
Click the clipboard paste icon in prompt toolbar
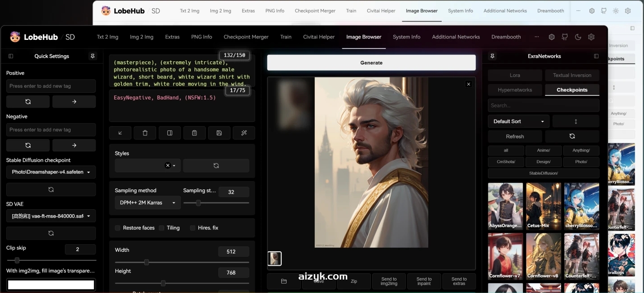194,133
